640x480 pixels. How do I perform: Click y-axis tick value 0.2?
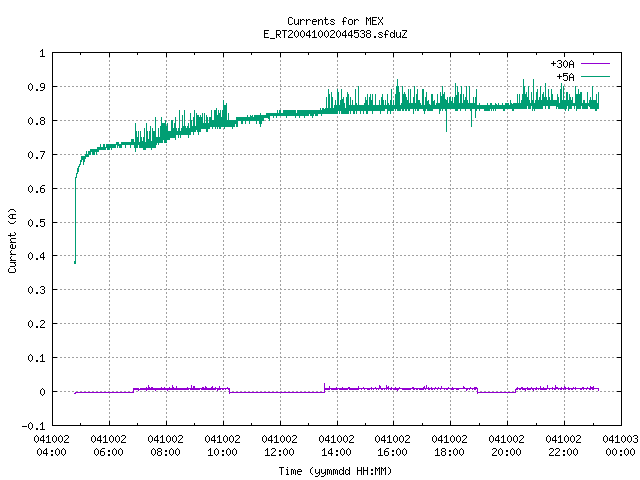tap(36, 324)
